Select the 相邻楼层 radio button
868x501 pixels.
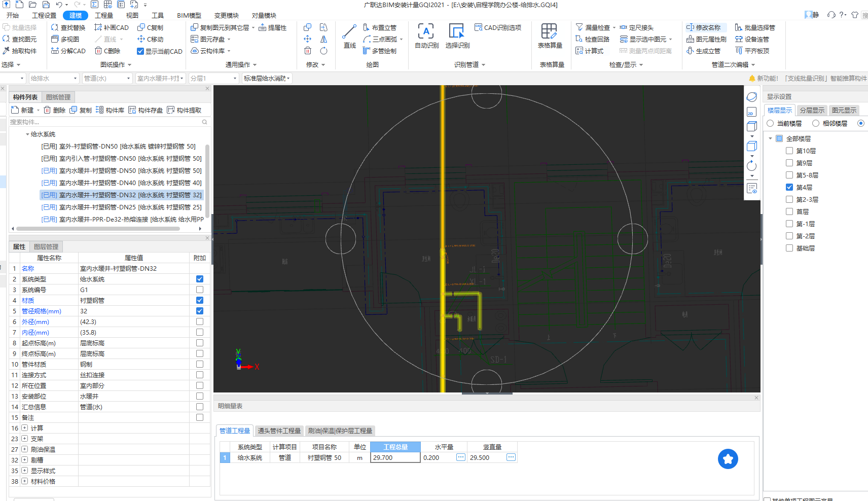(x=816, y=123)
